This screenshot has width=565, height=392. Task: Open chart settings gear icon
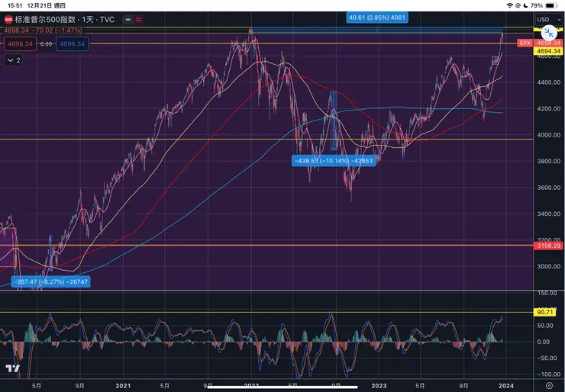[549, 386]
